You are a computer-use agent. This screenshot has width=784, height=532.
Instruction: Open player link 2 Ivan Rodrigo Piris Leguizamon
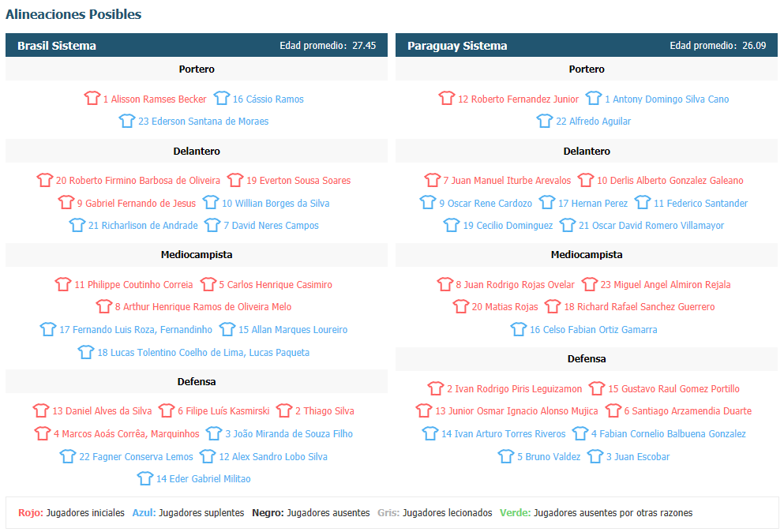(x=515, y=388)
